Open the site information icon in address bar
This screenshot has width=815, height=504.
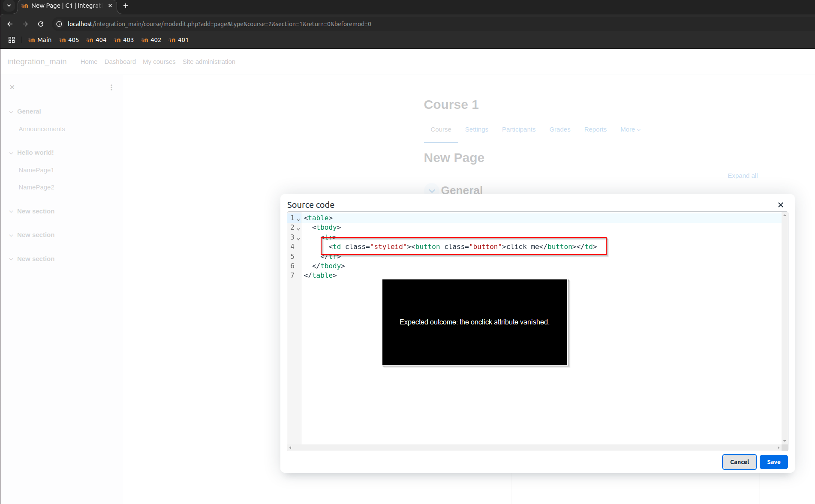(59, 24)
